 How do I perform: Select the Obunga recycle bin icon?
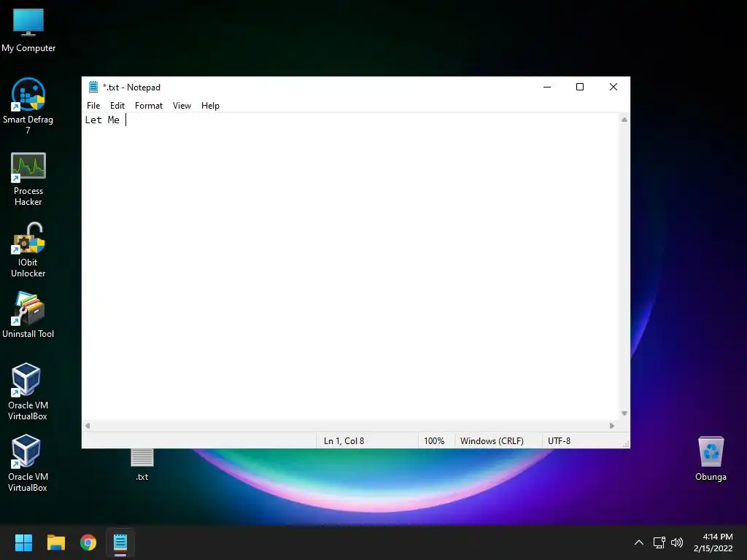pos(711,459)
